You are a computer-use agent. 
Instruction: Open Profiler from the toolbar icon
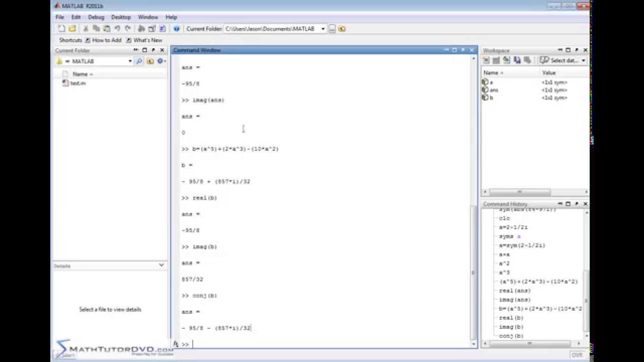click(163, 29)
